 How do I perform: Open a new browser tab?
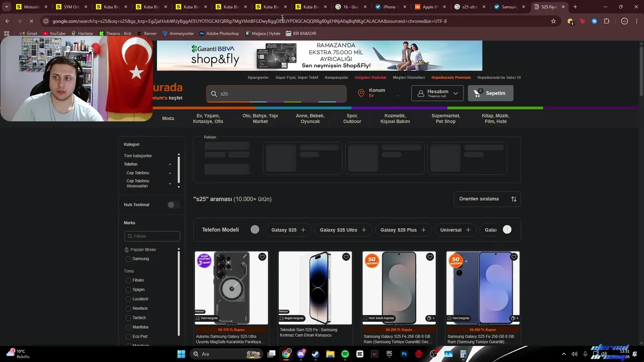click(x=575, y=7)
